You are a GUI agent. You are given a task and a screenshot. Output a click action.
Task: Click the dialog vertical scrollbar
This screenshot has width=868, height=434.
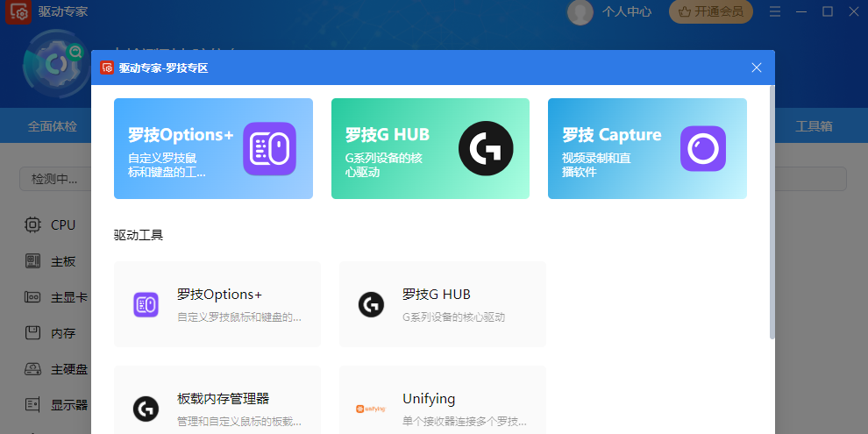tap(772, 212)
